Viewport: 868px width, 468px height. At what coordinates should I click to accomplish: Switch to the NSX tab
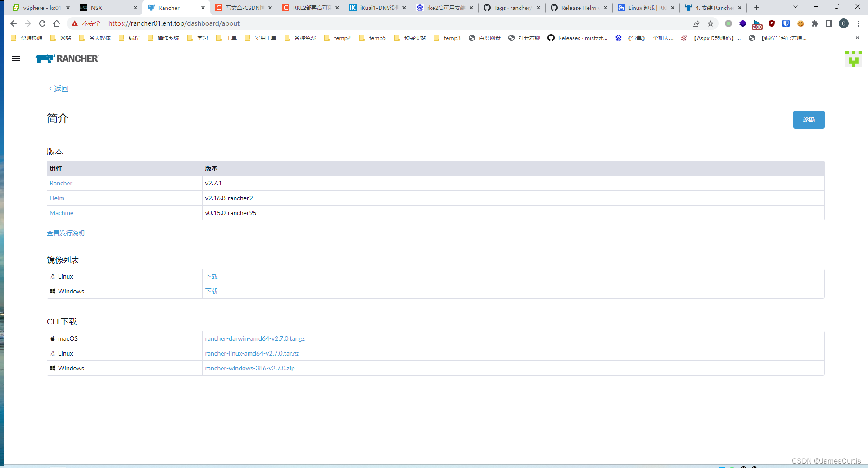pyautogui.click(x=108, y=8)
